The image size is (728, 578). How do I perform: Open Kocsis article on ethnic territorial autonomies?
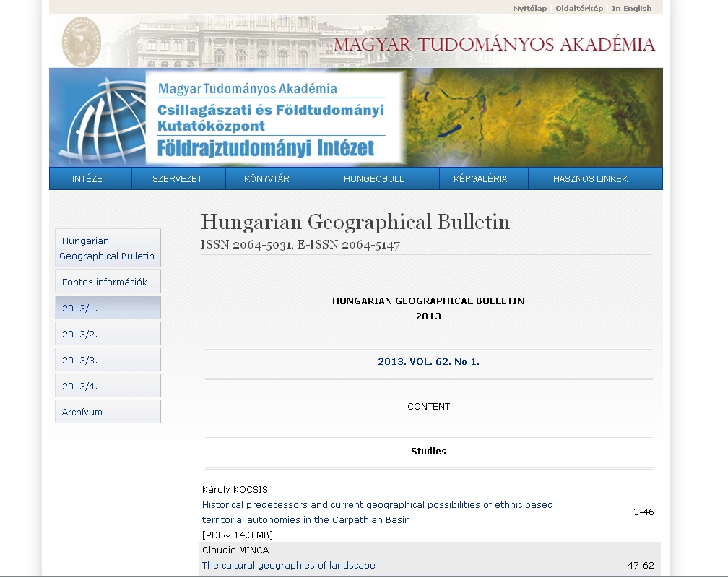[378, 512]
